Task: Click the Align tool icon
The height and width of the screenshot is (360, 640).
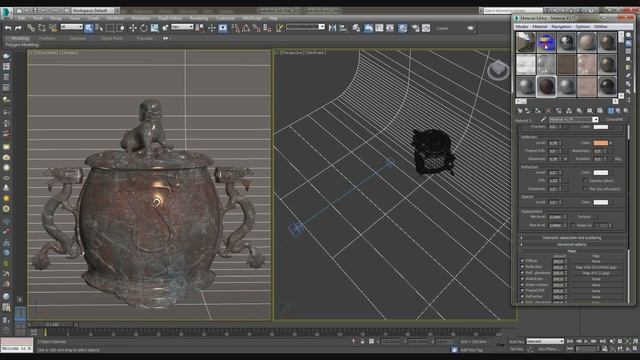Action: 343,28
